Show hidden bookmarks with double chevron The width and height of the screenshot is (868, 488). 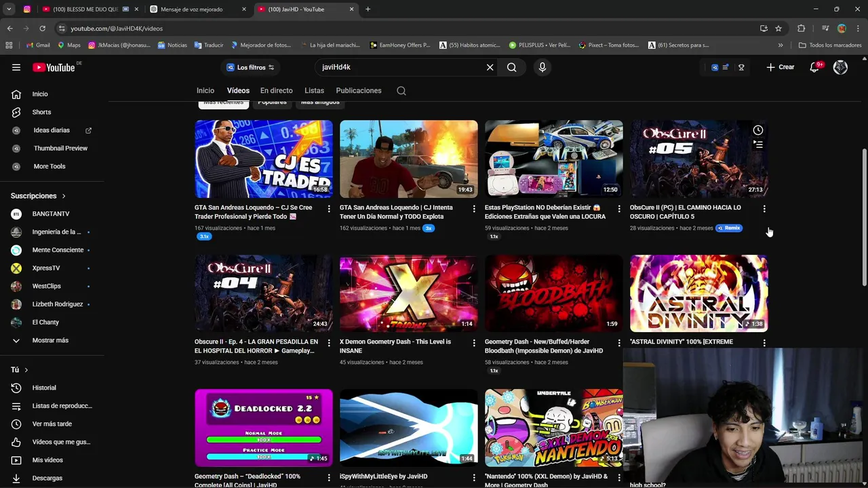[x=781, y=45]
